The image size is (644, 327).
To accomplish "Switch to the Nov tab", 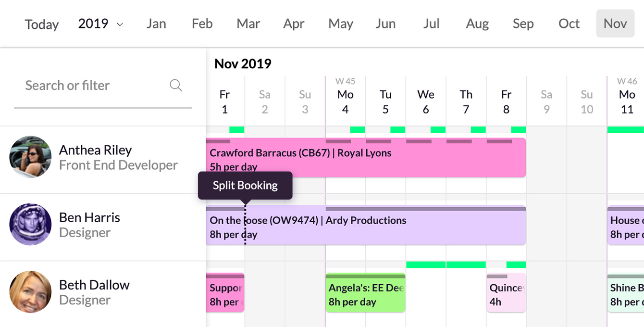I will [x=615, y=23].
